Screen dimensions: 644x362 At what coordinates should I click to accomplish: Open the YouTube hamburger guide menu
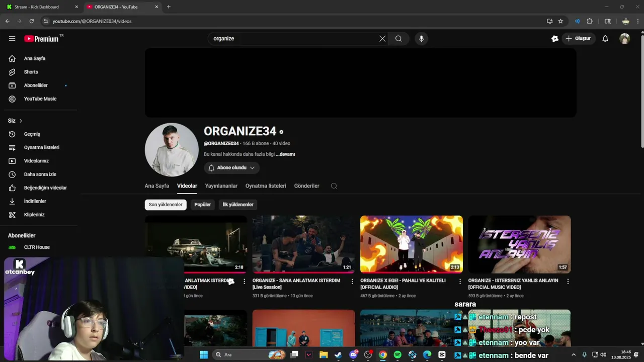pyautogui.click(x=12, y=39)
